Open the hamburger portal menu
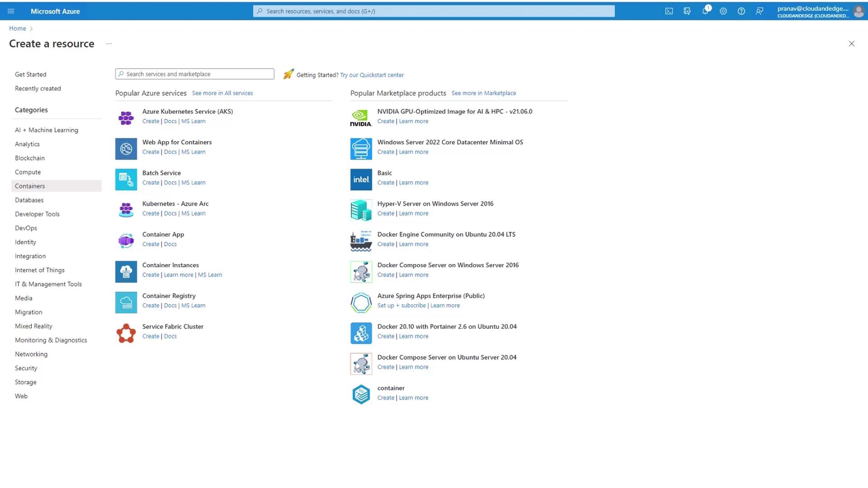Screen dimensions: 868x488 [11, 11]
